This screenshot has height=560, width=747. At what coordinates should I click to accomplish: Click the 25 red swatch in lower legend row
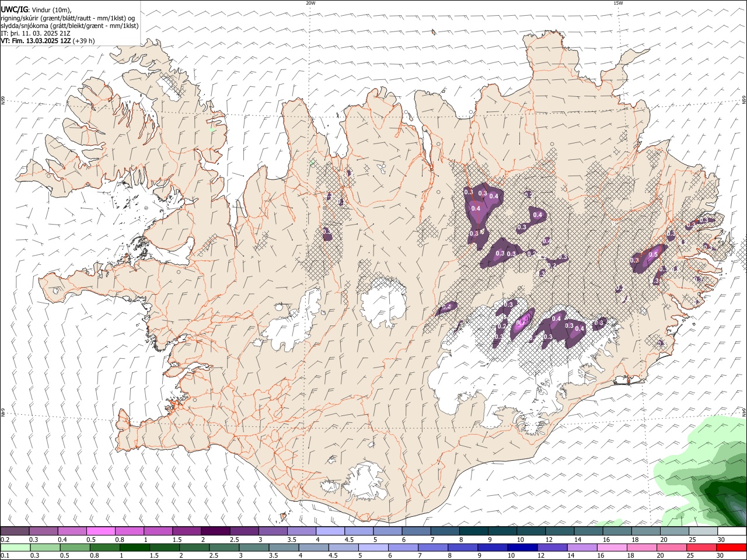701,547
